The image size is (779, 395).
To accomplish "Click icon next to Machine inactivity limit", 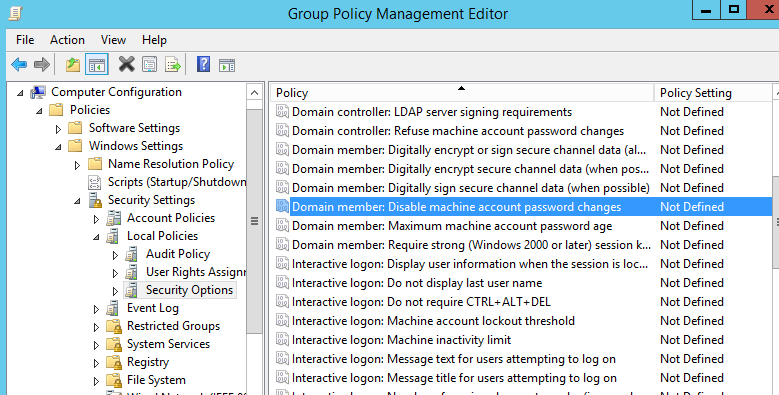I will (x=282, y=340).
